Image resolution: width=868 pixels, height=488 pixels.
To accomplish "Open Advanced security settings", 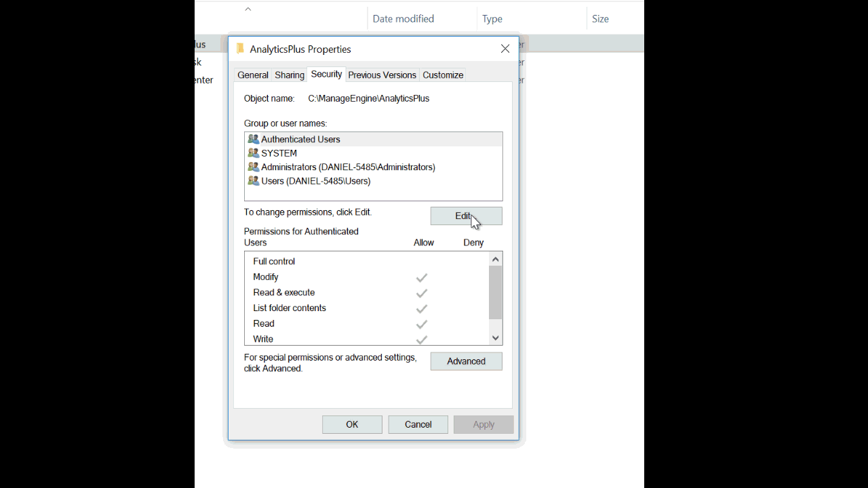I will 467,361.
